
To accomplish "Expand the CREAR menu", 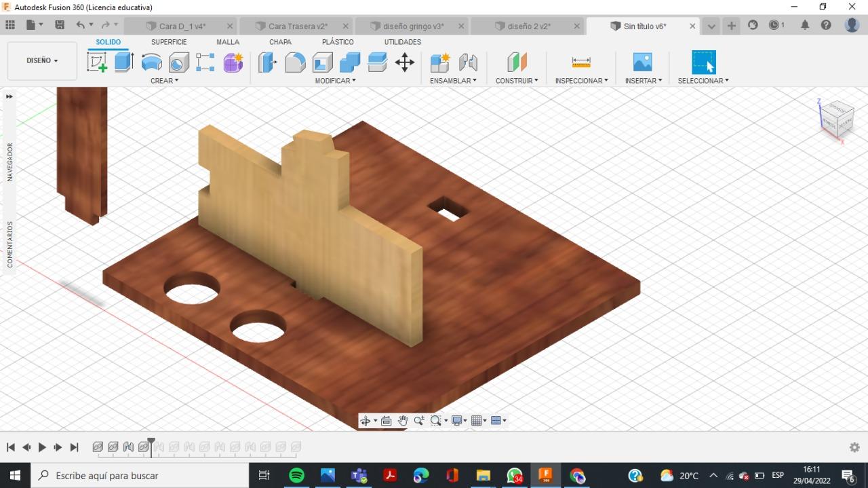I will point(164,81).
